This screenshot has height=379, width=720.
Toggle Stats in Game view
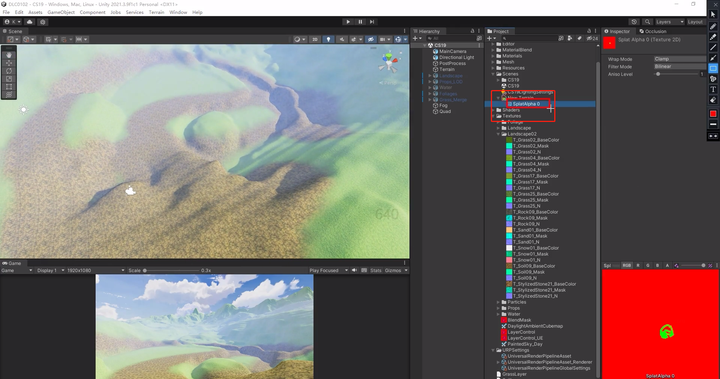tap(376, 270)
